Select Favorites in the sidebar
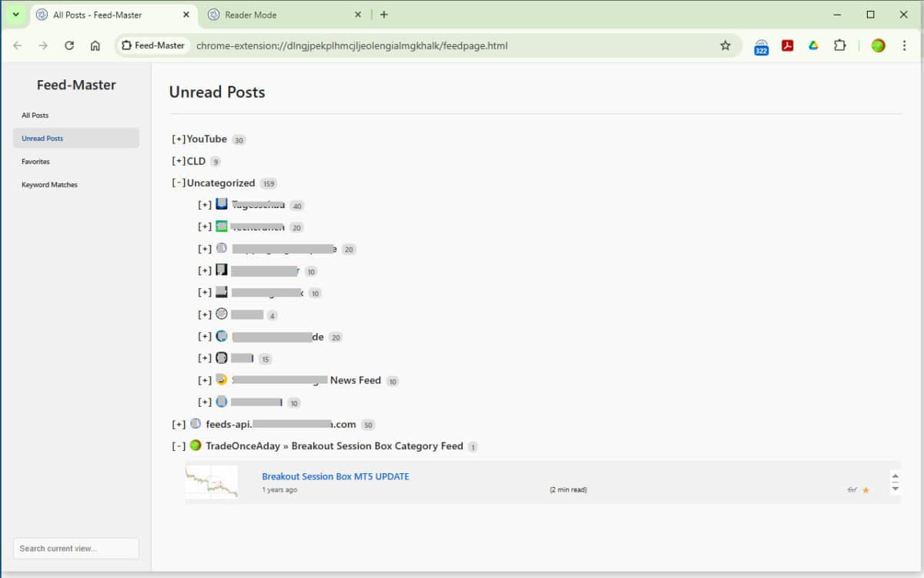 36,161
